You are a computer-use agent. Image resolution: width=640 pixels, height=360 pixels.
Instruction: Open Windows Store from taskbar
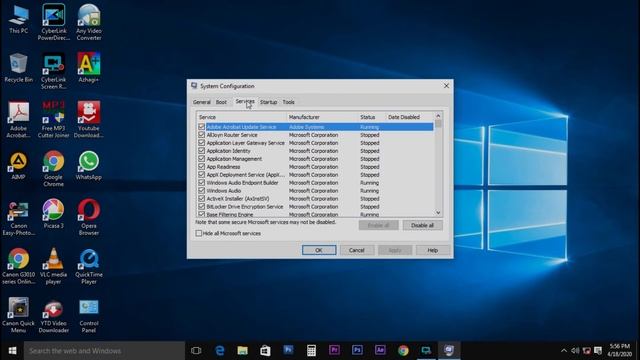(265, 350)
